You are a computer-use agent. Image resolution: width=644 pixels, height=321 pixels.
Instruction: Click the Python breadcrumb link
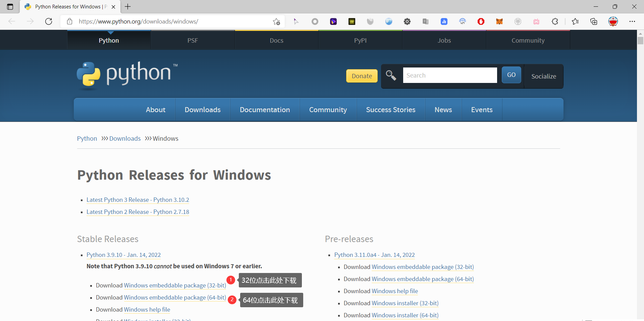[87, 138]
